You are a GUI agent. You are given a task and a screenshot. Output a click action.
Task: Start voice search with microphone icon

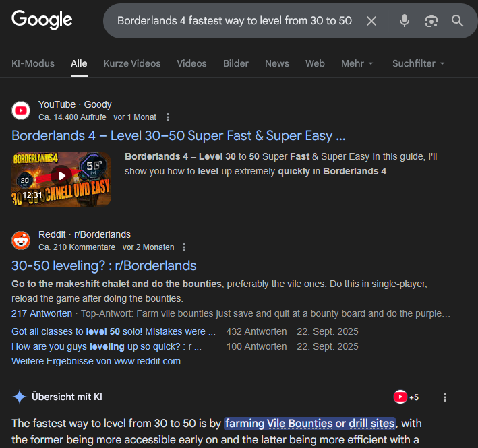(405, 21)
